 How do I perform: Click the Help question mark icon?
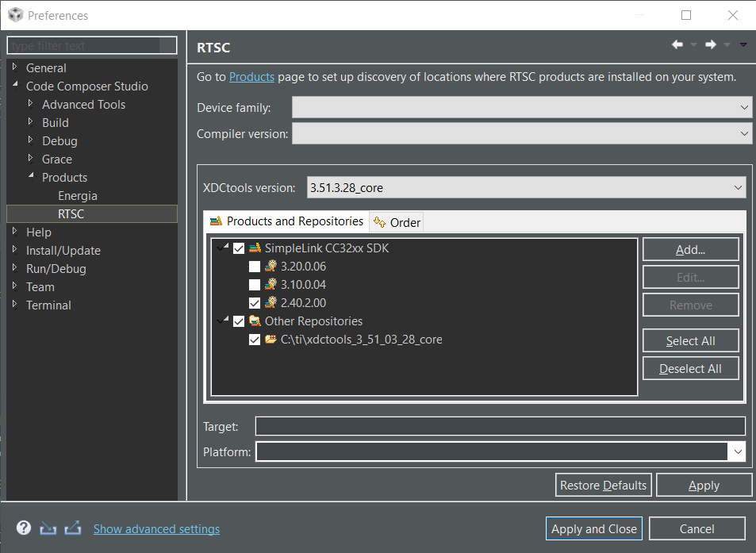click(24, 528)
